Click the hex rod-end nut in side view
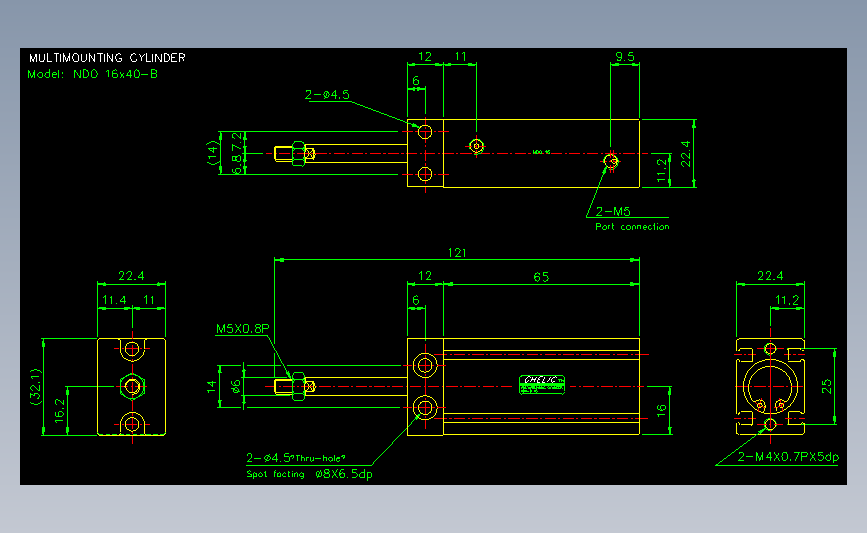The image size is (867, 533). pyautogui.click(x=298, y=386)
